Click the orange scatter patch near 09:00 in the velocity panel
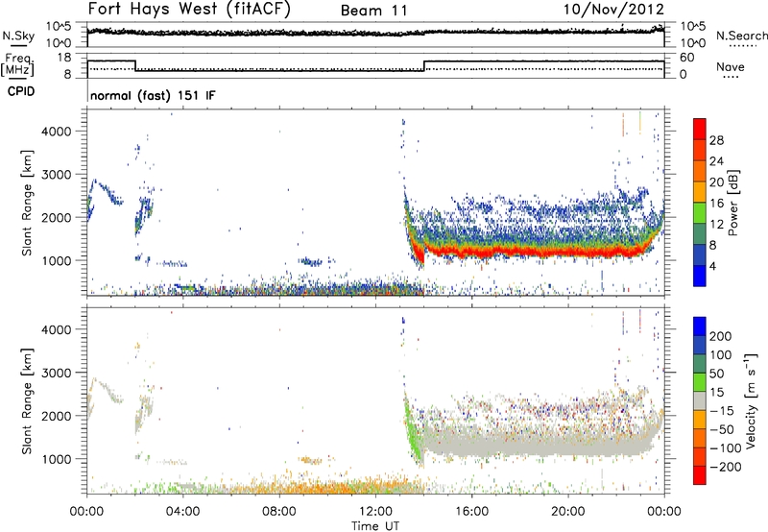This screenshot has width=768, height=532. [x=311, y=461]
